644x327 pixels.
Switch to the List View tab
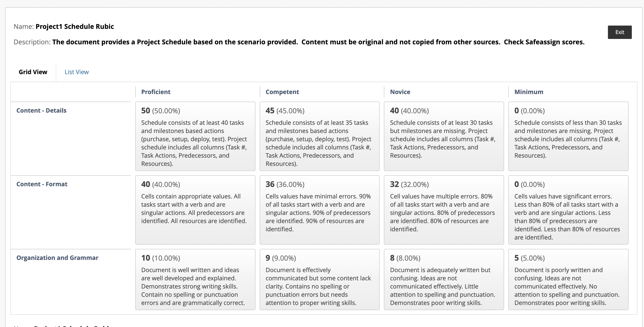tap(76, 72)
